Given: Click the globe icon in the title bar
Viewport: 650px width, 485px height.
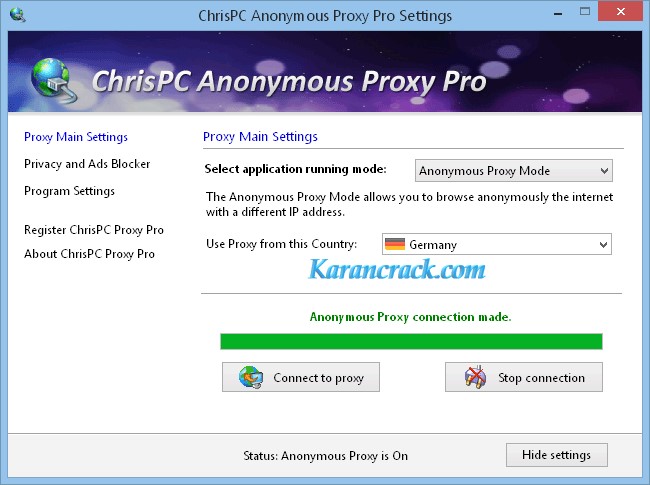Looking at the screenshot, I should point(17,15).
